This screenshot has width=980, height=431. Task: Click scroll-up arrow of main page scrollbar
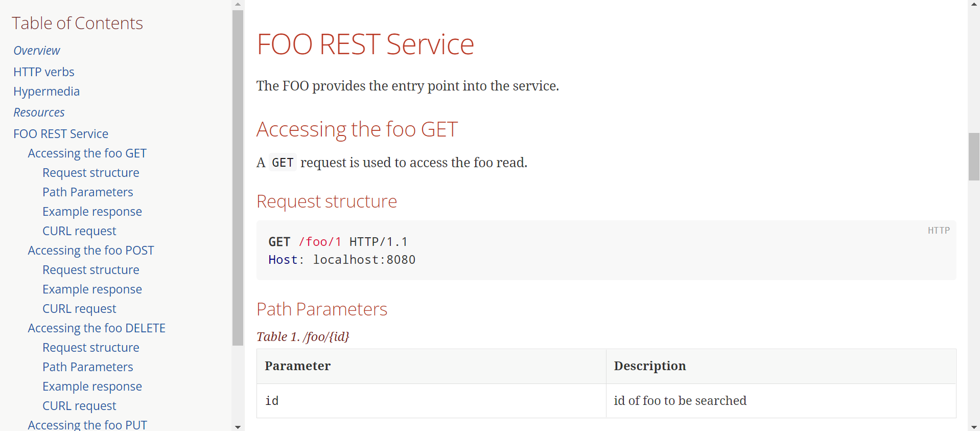click(x=974, y=4)
